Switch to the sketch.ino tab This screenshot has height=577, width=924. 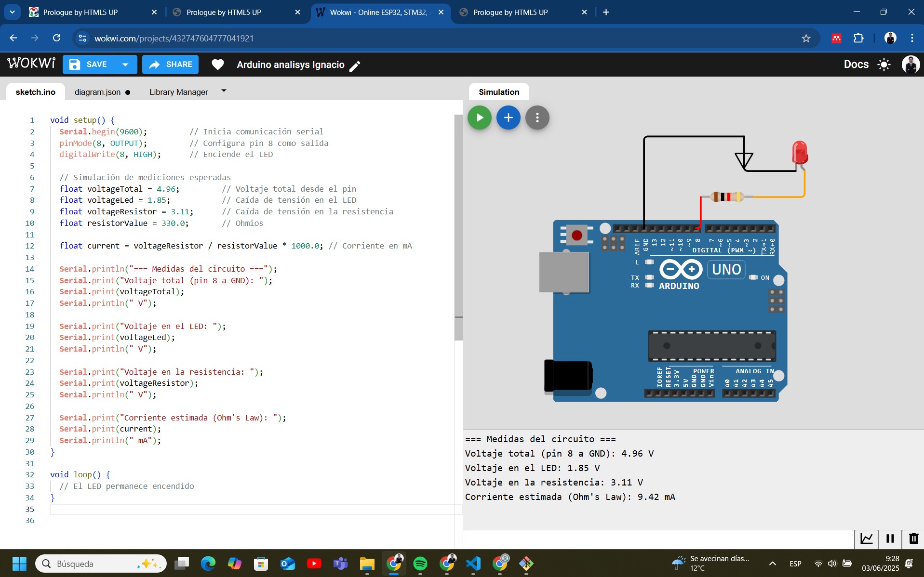(35, 92)
